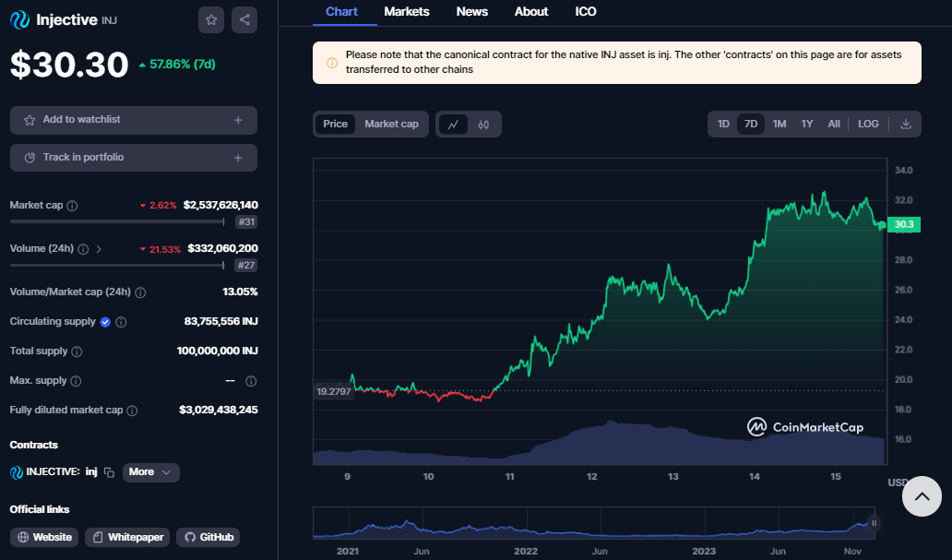952x560 pixels.
Task: Open the Whitepaper link
Action: [x=126, y=537]
